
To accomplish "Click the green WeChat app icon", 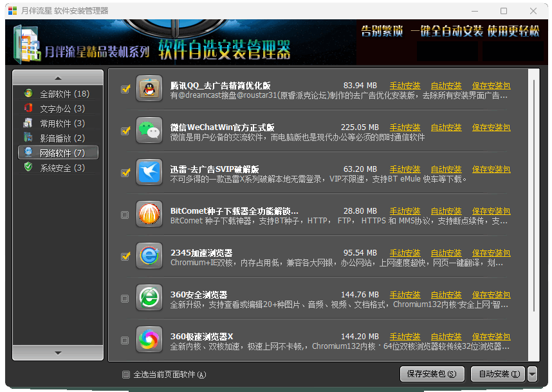I will [x=149, y=131].
